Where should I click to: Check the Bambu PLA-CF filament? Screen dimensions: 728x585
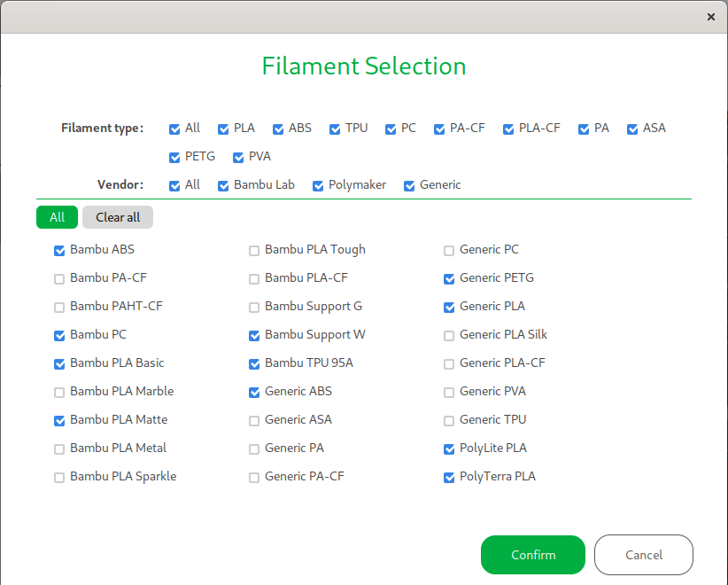pos(254,279)
